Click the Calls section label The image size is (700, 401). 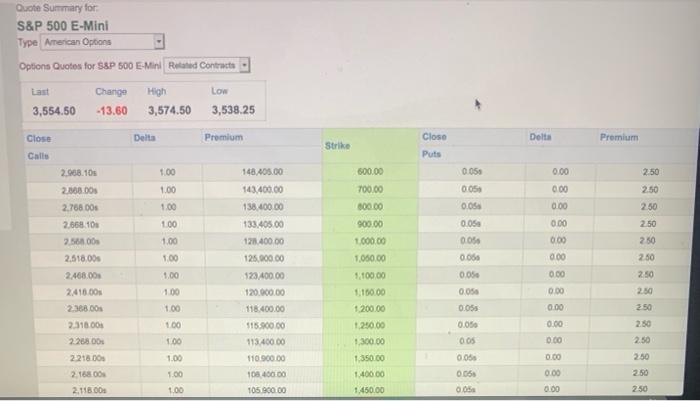pos(38,156)
